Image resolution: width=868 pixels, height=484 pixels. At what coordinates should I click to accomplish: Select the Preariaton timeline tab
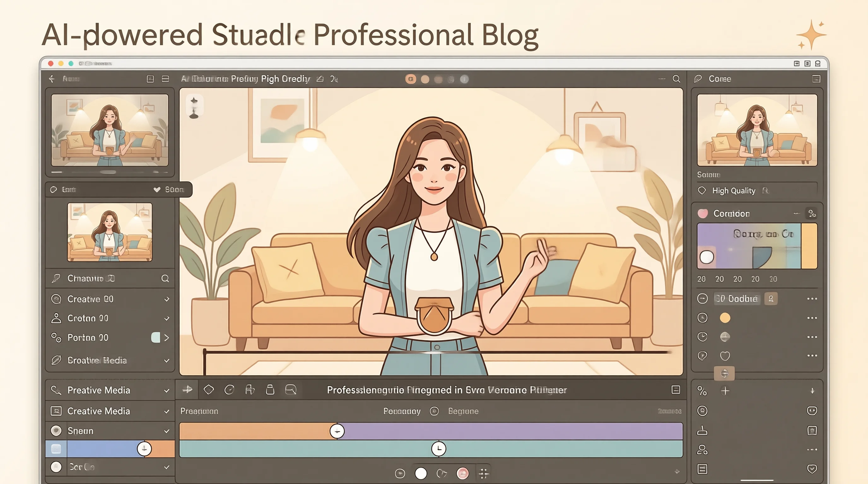click(199, 411)
